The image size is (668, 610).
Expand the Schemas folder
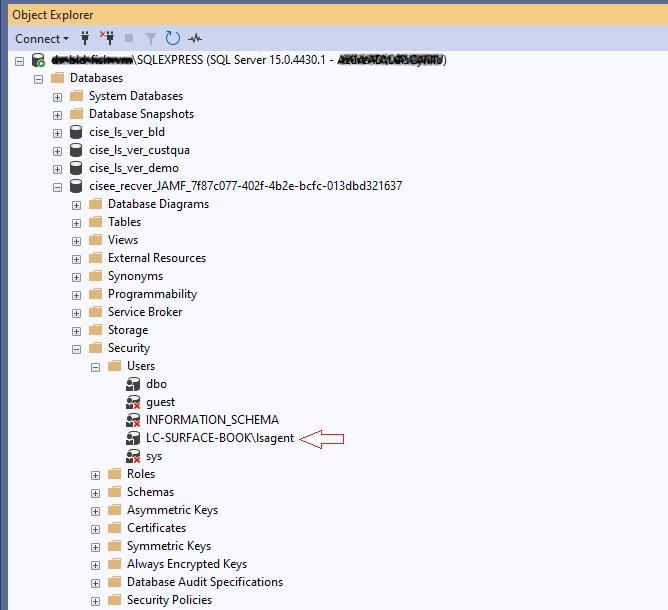click(95, 493)
